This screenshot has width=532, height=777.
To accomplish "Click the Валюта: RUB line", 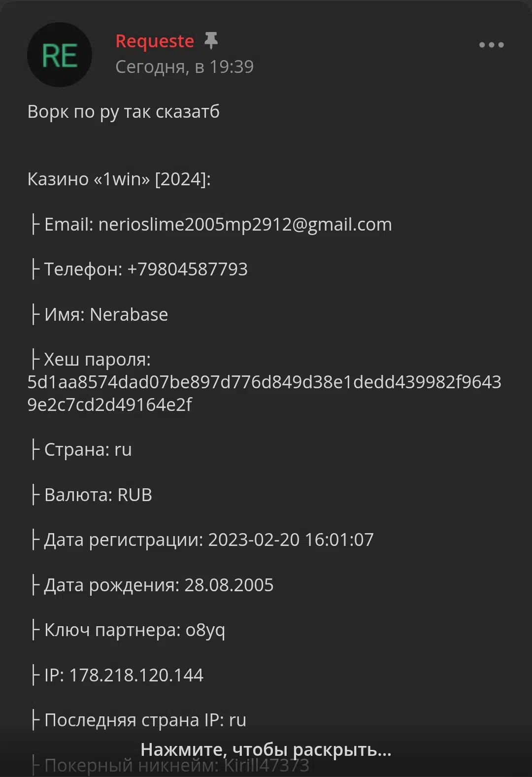I will 91,495.
